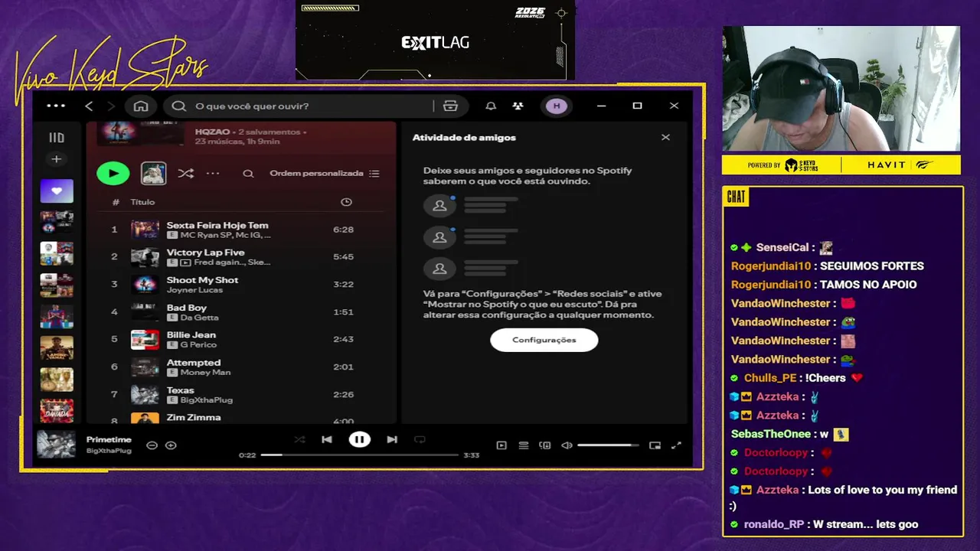Viewport: 980px width, 551px height.
Task: Click the minus circle icon beside Primetime
Action: pyautogui.click(x=152, y=445)
